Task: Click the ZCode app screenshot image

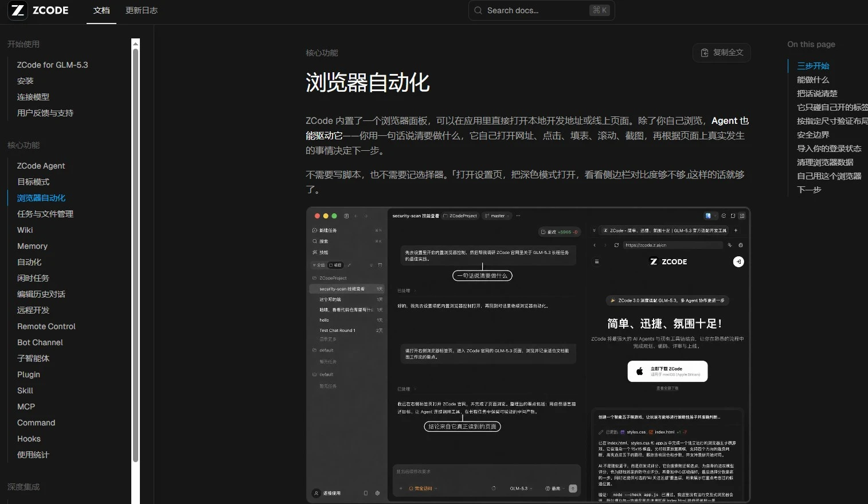Action: pyautogui.click(x=528, y=355)
